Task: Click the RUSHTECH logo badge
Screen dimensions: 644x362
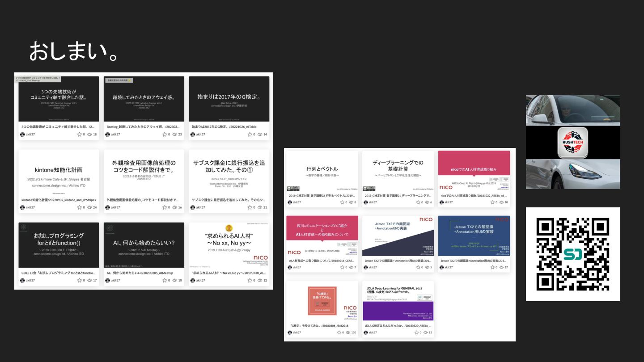Action: (x=573, y=143)
